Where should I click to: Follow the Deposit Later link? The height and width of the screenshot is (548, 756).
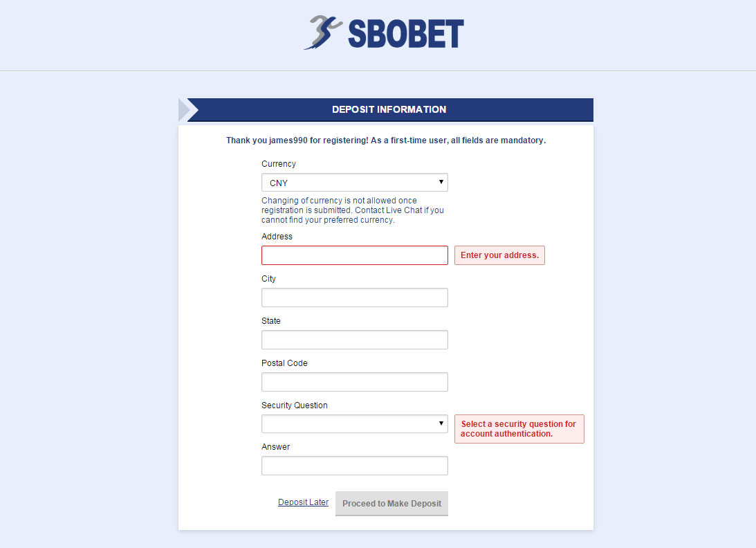click(x=303, y=502)
